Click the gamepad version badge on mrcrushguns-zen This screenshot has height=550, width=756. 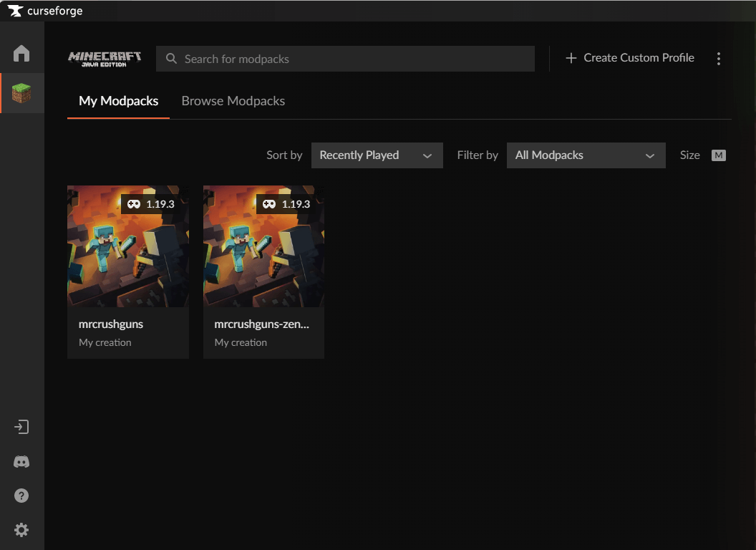point(286,204)
